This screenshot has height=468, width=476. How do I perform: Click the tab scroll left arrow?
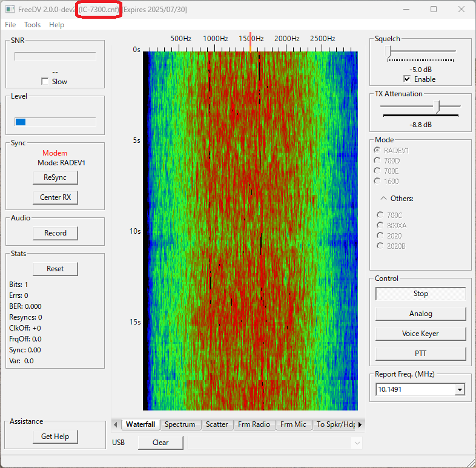click(x=116, y=424)
